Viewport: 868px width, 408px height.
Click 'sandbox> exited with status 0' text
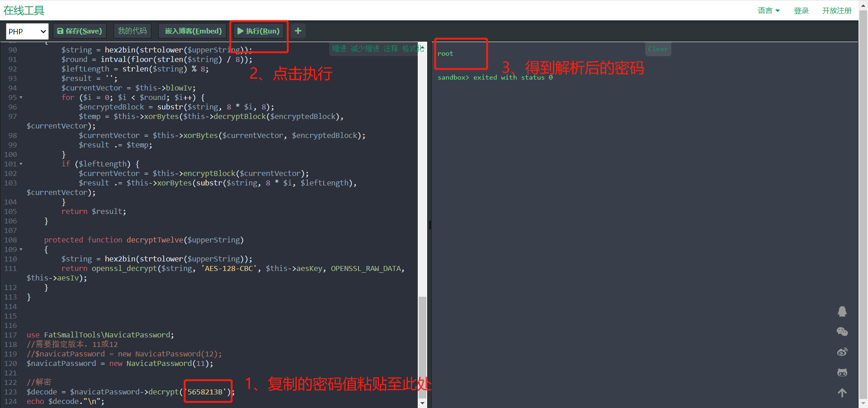pos(495,77)
